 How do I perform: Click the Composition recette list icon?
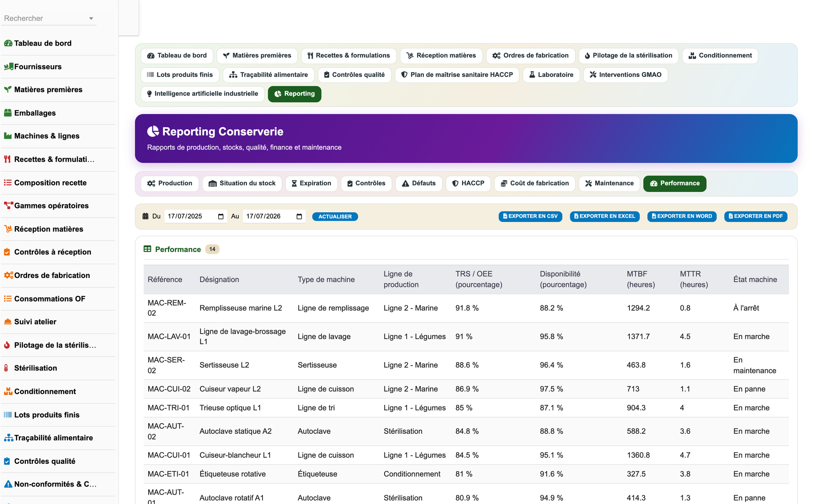pyautogui.click(x=8, y=183)
